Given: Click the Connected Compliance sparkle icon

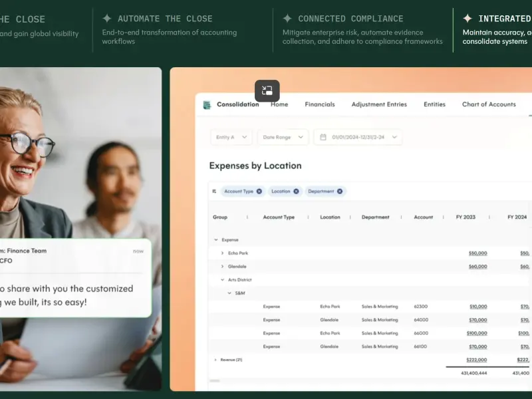Looking at the screenshot, I should pyautogui.click(x=287, y=18).
